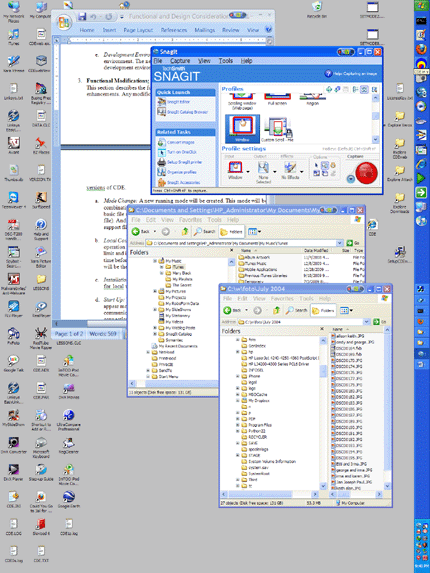Select the Full screen profile in Snagit
The width and height of the screenshot is (430, 573).
[x=277, y=99]
